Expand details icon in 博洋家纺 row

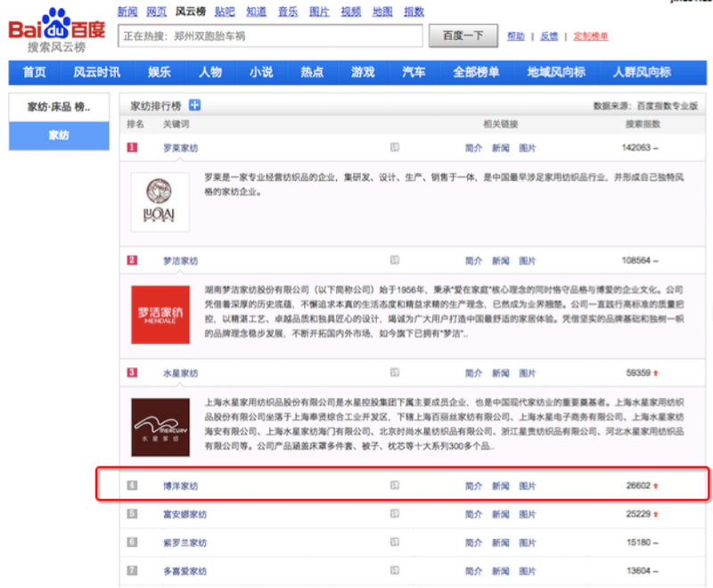[395, 486]
